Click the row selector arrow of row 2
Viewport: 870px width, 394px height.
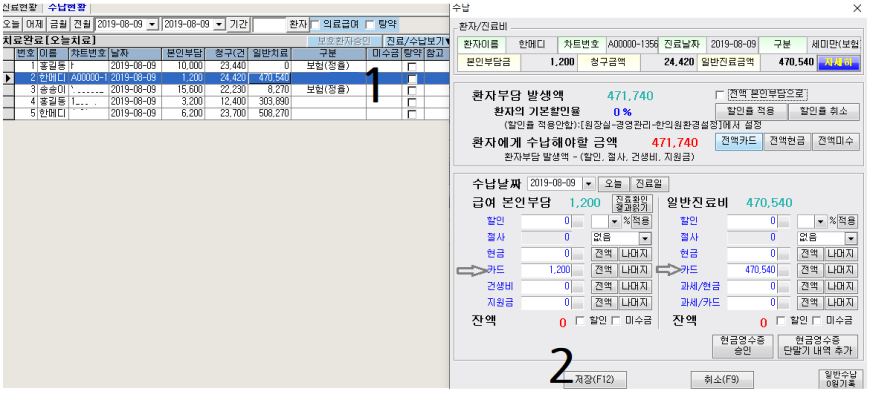click(x=8, y=78)
